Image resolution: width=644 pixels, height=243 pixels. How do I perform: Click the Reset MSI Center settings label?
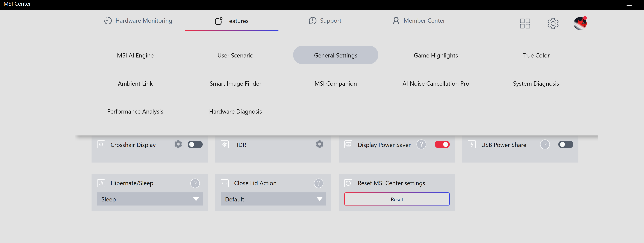click(x=391, y=183)
